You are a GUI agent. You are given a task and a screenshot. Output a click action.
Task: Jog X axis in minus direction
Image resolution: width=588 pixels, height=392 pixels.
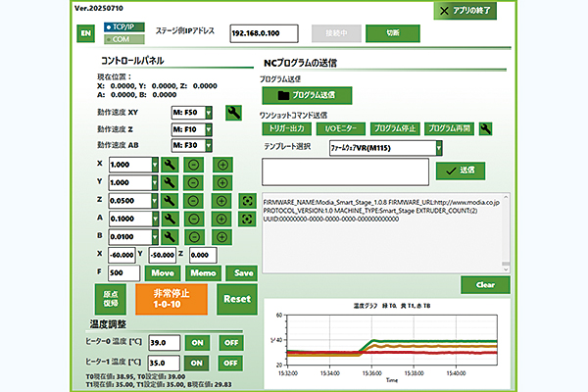pos(193,165)
